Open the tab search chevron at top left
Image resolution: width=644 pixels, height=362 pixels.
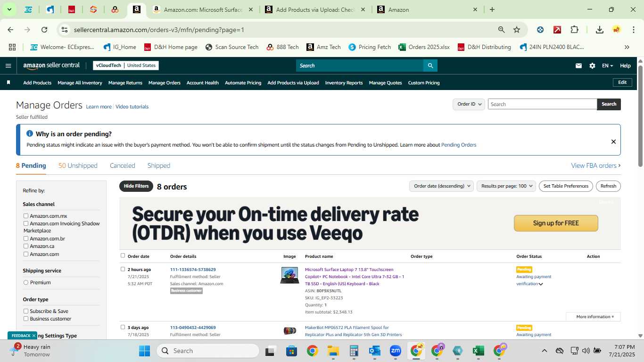coord(9,9)
